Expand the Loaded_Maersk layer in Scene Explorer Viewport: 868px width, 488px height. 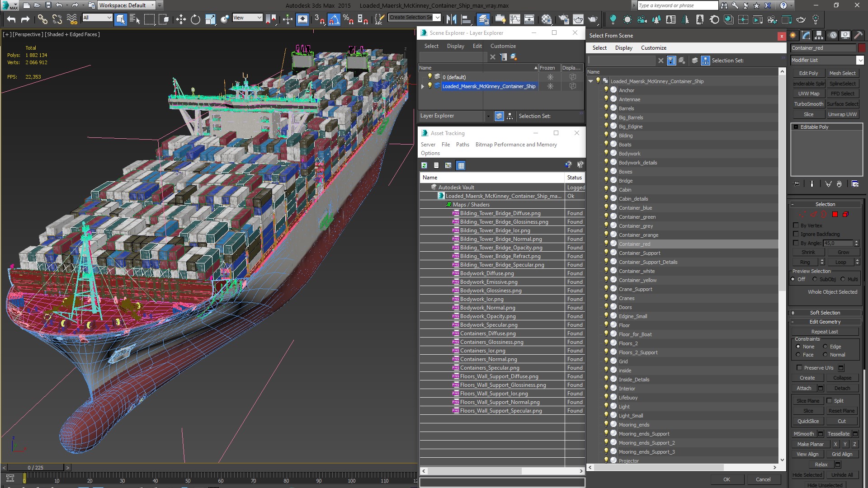pos(423,86)
